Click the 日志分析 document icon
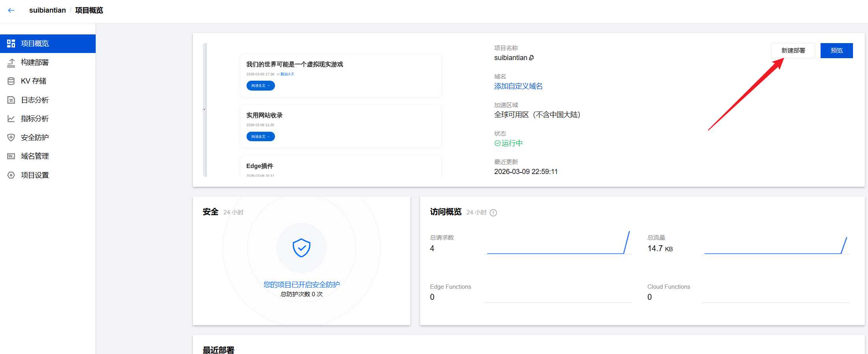This screenshot has height=354, width=868. (x=11, y=100)
